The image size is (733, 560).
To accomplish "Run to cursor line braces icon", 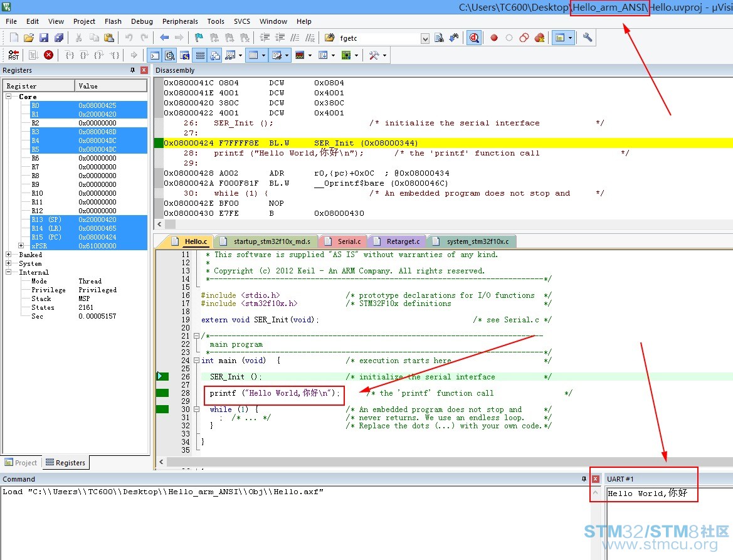I will click(x=114, y=55).
